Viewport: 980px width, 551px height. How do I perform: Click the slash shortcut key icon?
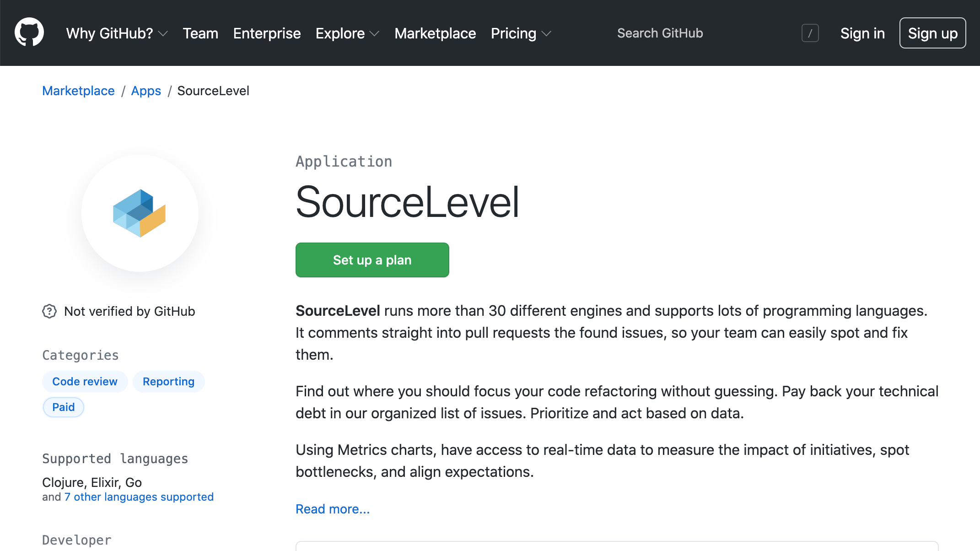pos(810,33)
